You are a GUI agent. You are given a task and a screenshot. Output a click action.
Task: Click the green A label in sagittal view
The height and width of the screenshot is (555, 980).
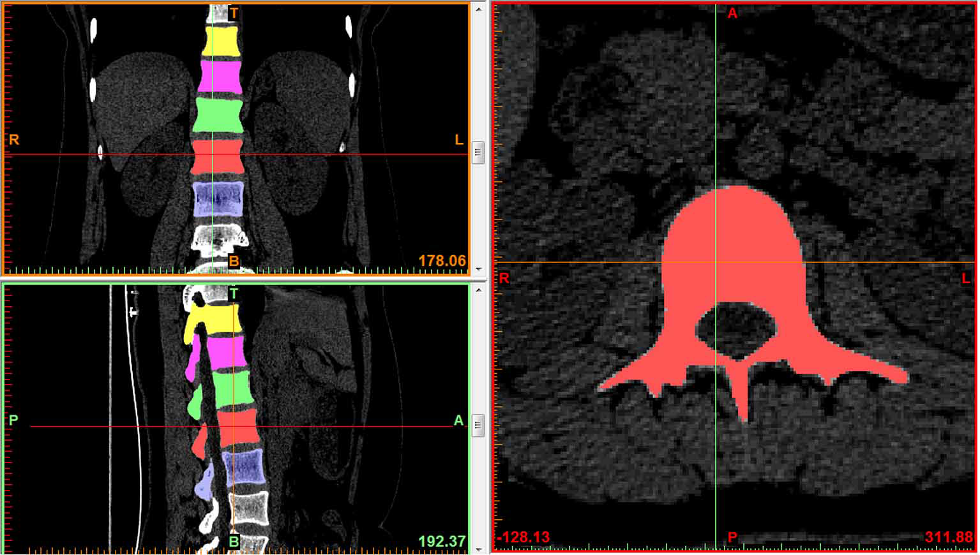458,420
